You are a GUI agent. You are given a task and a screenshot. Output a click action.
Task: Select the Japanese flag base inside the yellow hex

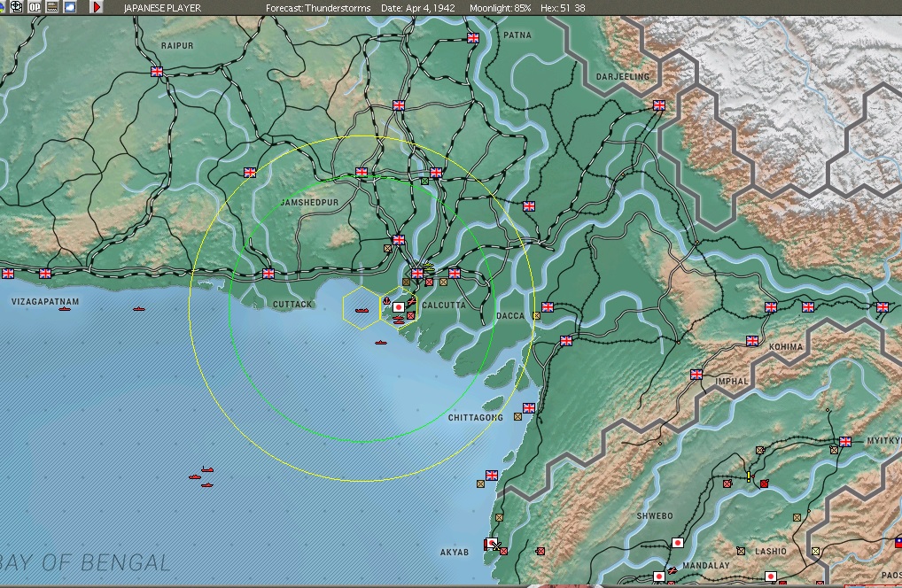399,307
